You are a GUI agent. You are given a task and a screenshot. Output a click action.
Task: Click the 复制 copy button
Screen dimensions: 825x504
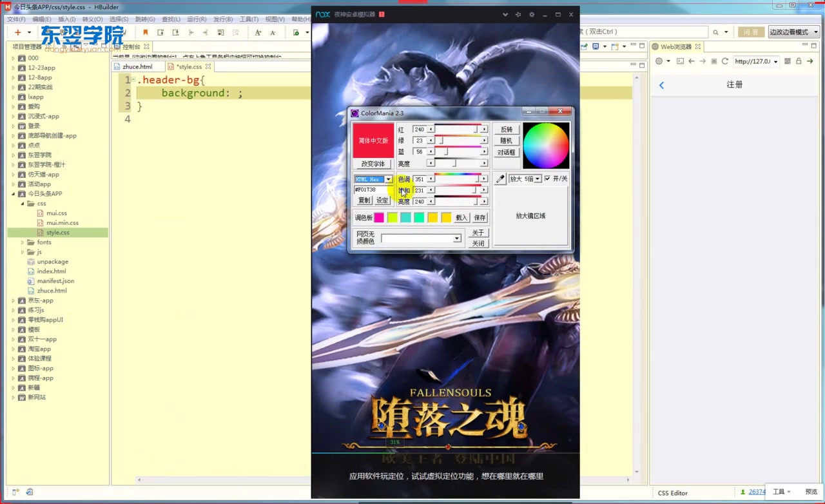(x=364, y=200)
